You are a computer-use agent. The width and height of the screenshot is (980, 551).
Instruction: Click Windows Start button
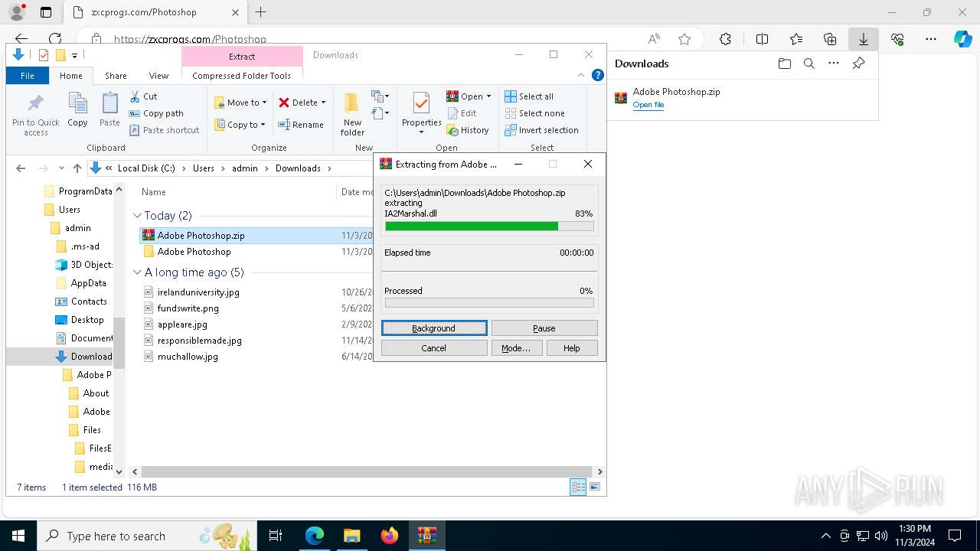(18, 536)
